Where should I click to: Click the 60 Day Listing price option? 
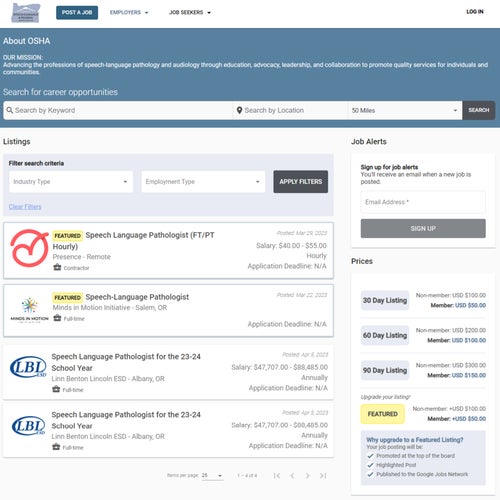[x=385, y=335]
